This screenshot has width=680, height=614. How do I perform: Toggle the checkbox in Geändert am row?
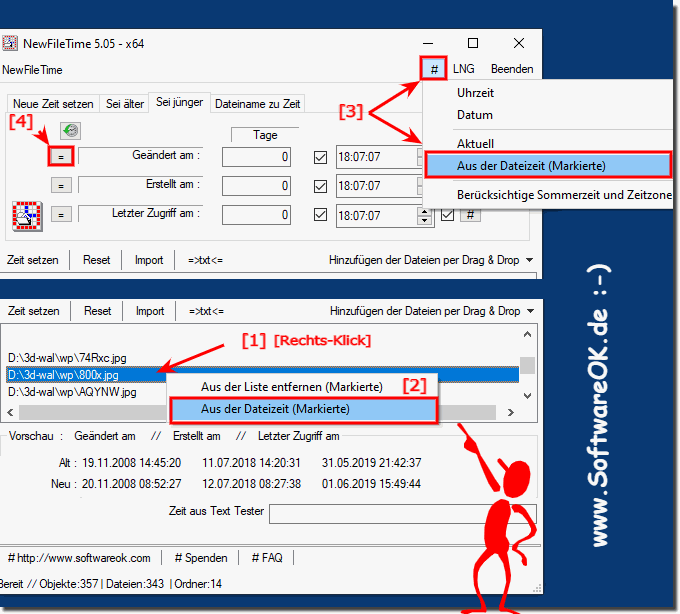click(x=320, y=157)
